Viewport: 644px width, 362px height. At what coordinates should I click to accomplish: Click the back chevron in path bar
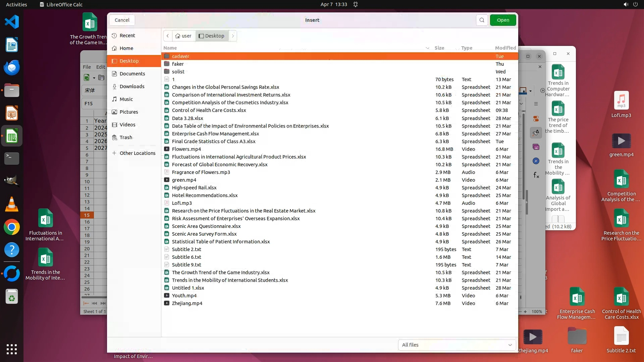pos(168,36)
